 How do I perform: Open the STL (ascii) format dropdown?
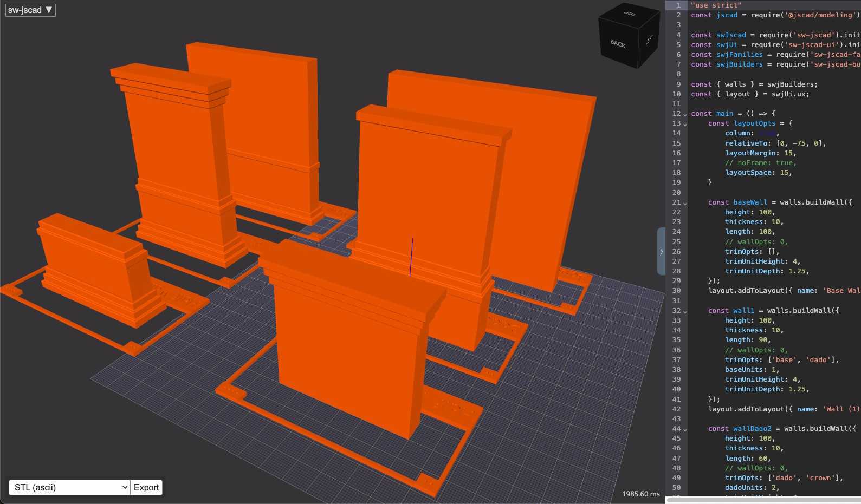click(69, 487)
